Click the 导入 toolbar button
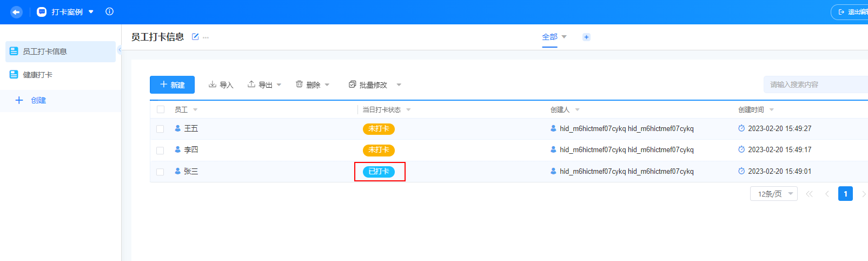This screenshot has width=868, height=261. pyautogui.click(x=221, y=84)
